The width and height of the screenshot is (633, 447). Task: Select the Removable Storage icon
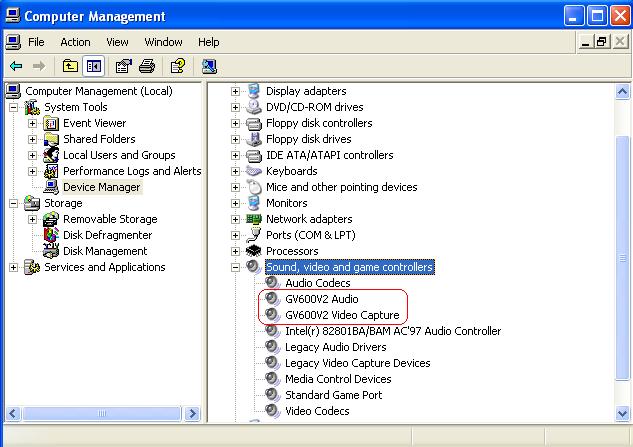click(51, 219)
